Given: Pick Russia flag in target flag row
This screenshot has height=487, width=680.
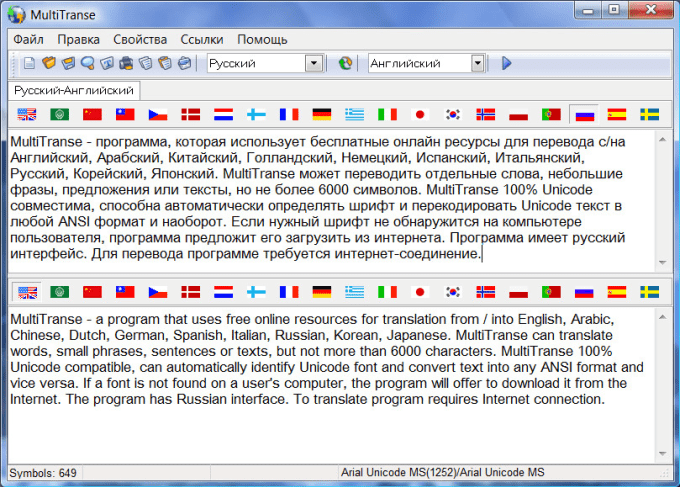Looking at the screenshot, I should (x=584, y=292).
